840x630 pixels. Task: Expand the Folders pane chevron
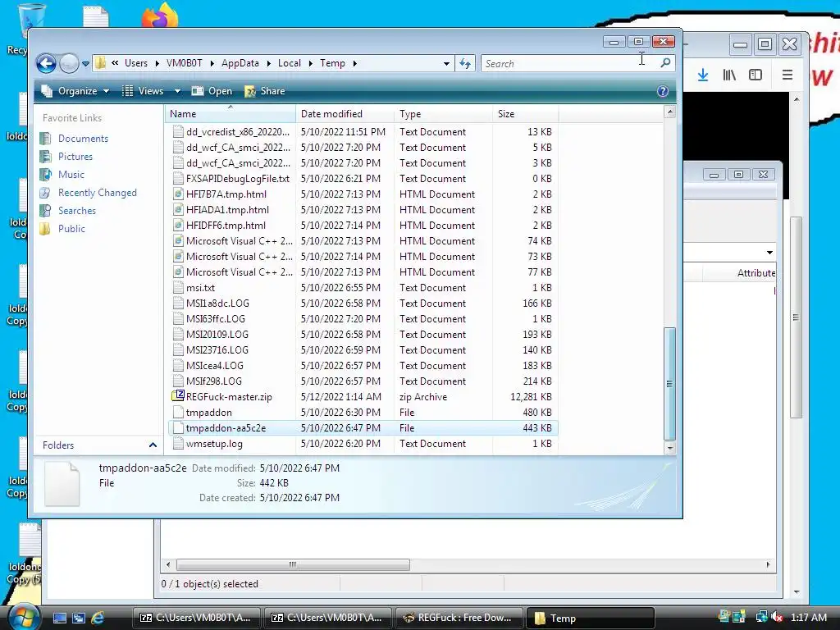153,445
